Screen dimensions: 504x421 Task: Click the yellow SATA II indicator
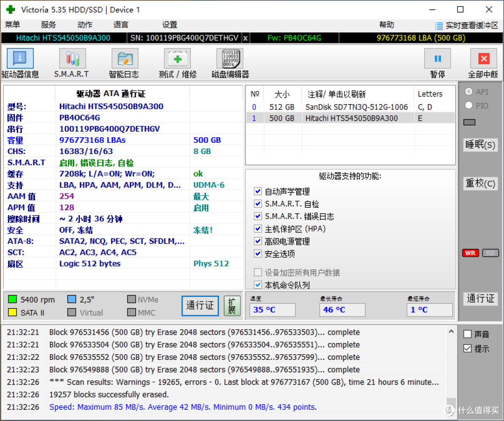[12, 312]
